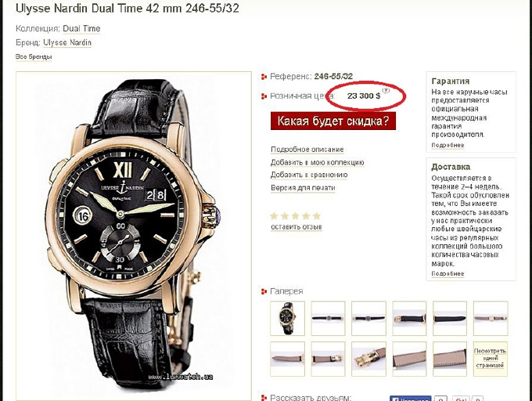Image resolution: width=532 pixels, height=401 pixels.
Task: Open 'Подробнее' under Доставка section
Action: click(x=448, y=273)
